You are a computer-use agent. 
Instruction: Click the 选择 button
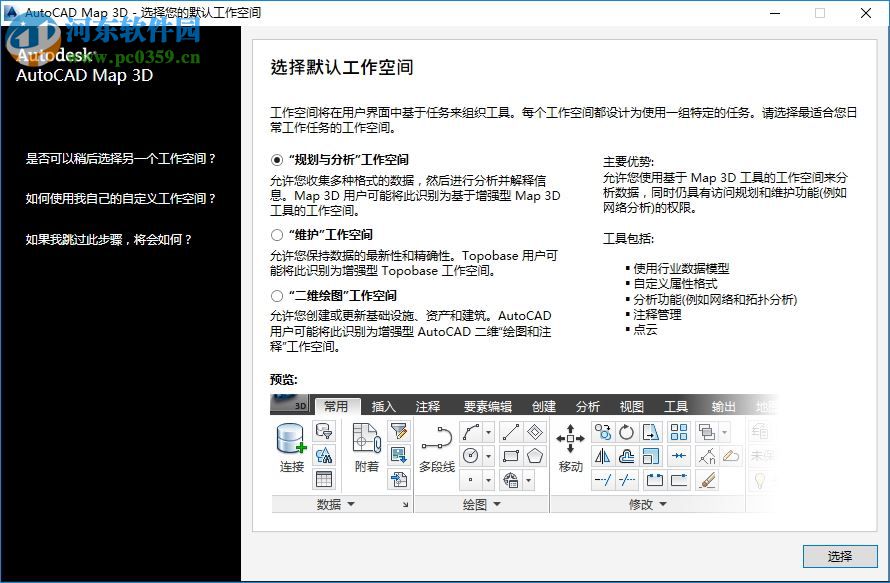(x=839, y=557)
